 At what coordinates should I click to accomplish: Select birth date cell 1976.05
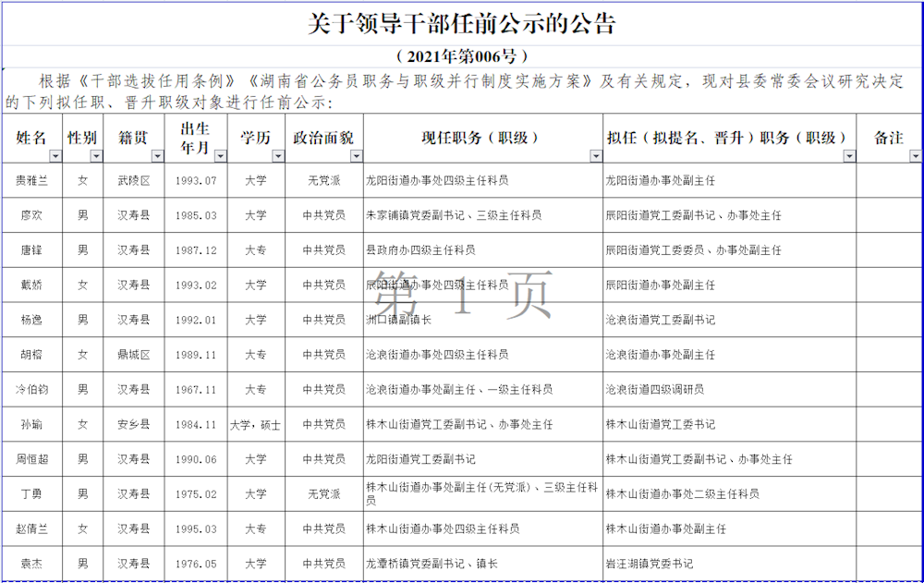pyautogui.click(x=196, y=564)
